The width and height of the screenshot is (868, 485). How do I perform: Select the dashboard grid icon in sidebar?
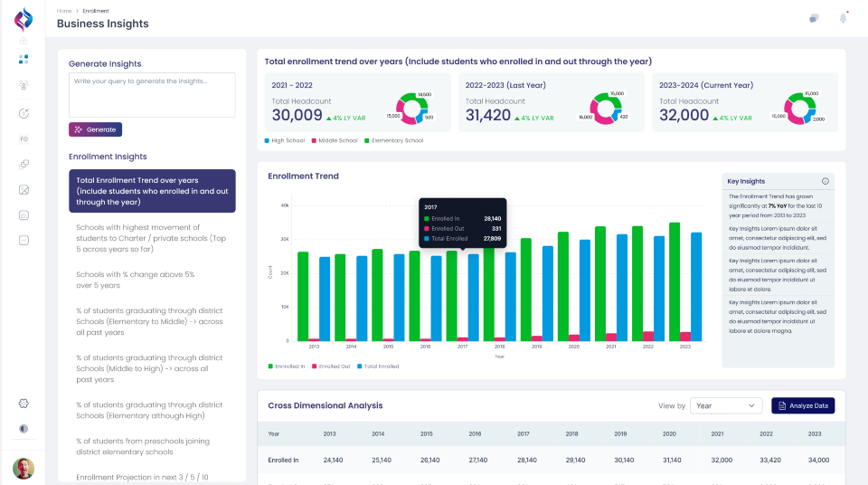coord(24,59)
